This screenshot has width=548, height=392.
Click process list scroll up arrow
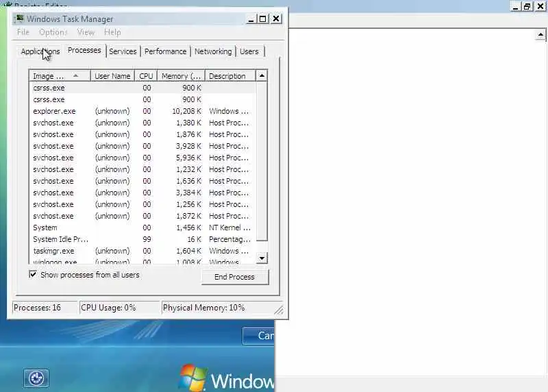click(x=262, y=75)
